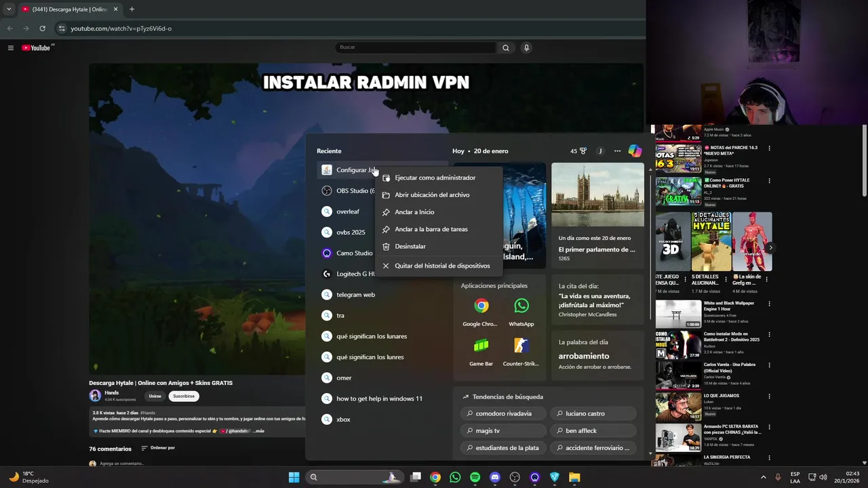Click the 'J' account avatar in the search panel
Viewport: 868px width, 488px height.
(600, 151)
